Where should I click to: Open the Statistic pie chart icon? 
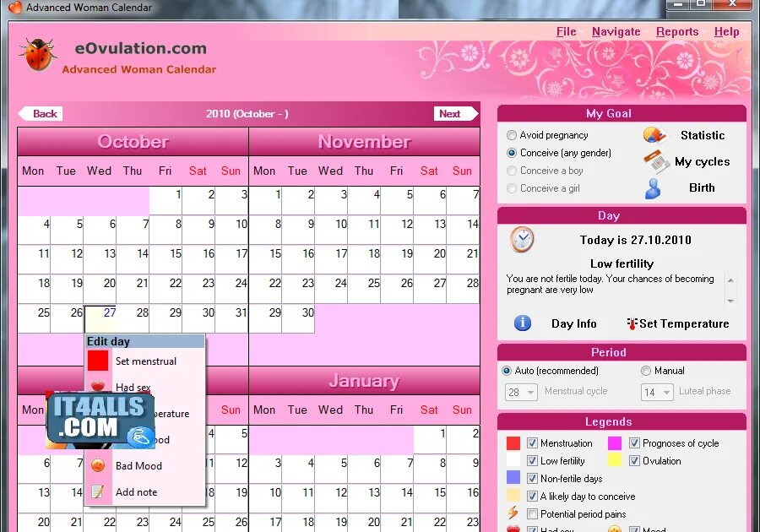[x=654, y=135]
